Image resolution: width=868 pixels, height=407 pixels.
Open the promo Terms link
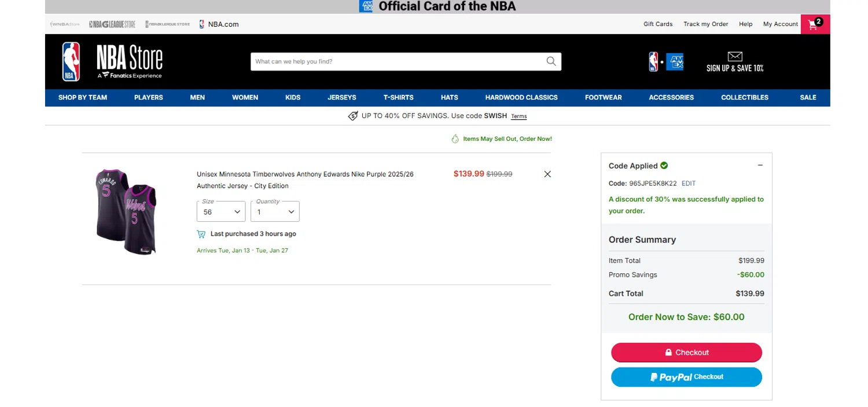tap(519, 116)
